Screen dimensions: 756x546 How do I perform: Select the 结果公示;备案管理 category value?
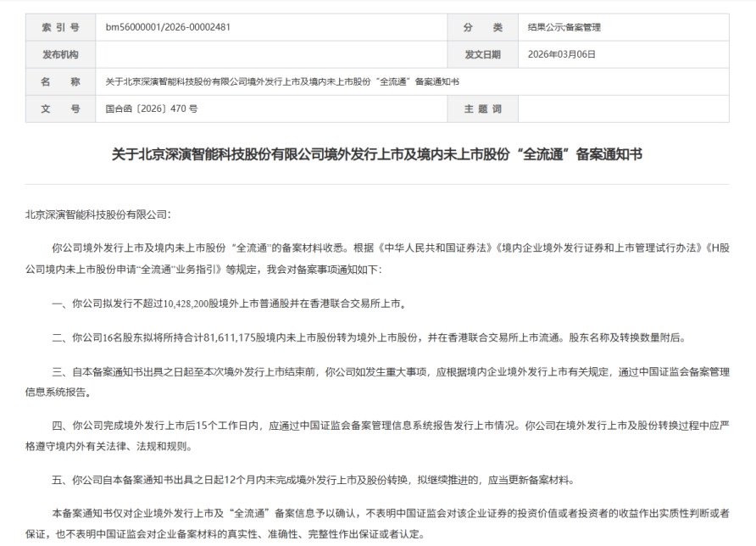click(564, 27)
